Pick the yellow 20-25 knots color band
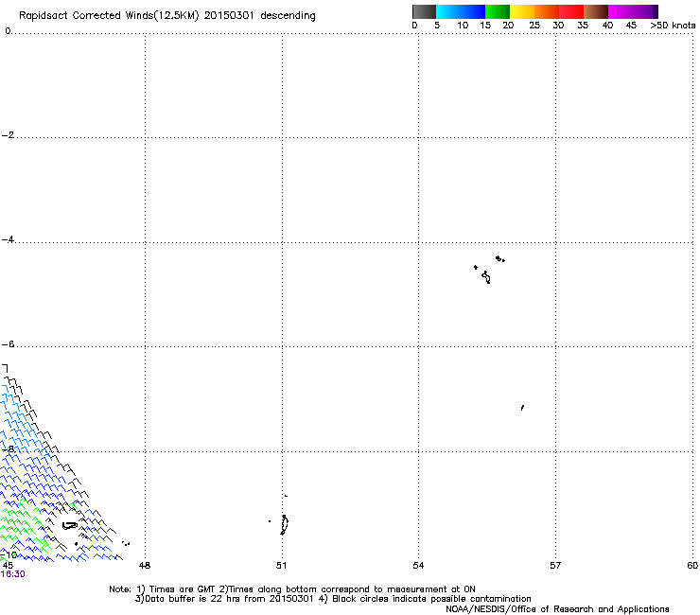 (x=522, y=11)
